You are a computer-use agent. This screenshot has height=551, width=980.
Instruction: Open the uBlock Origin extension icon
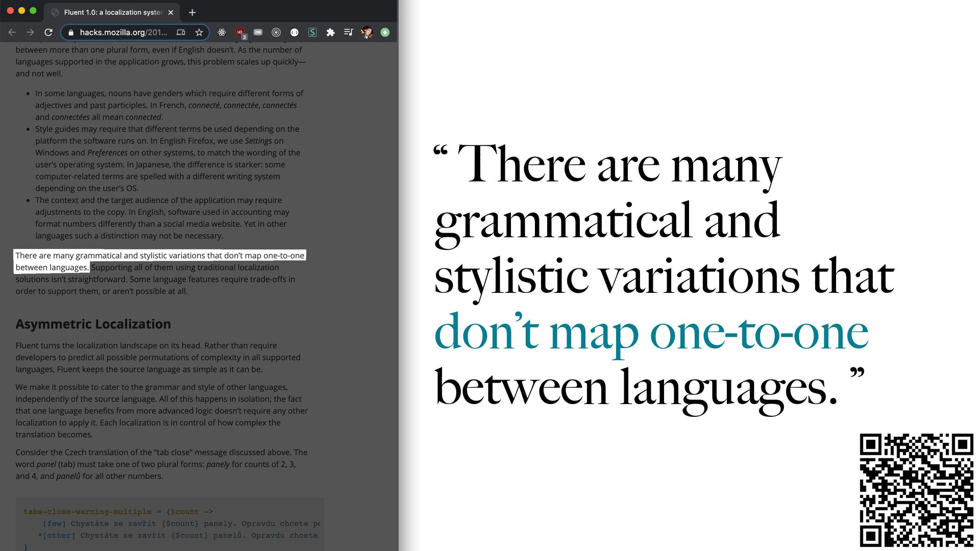(x=240, y=32)
